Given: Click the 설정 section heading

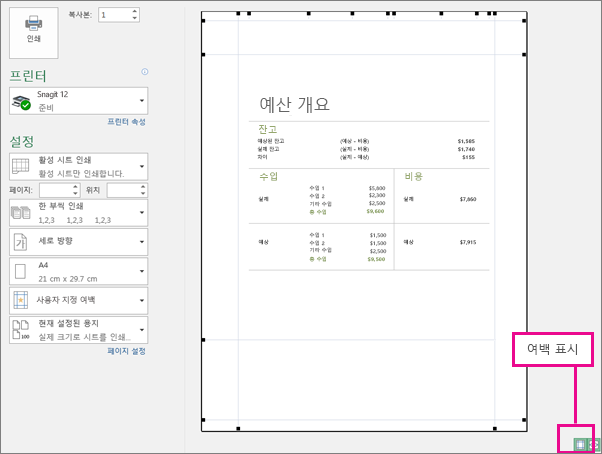Looking at the screenshot, I should 22,142.
